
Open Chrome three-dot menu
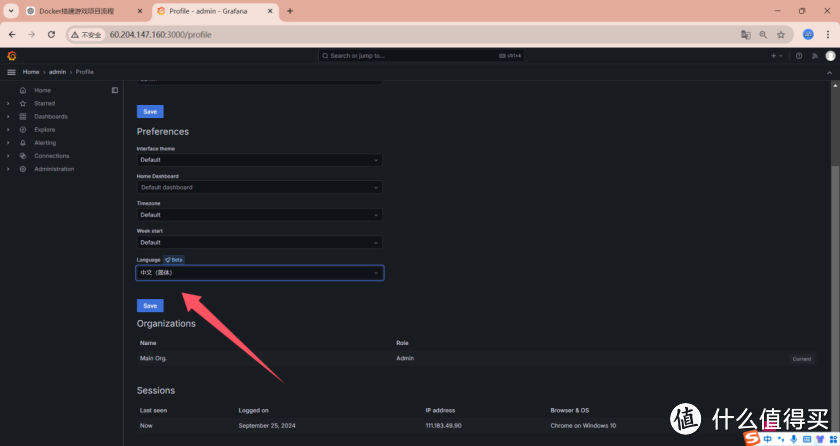[x=828, y=34]
